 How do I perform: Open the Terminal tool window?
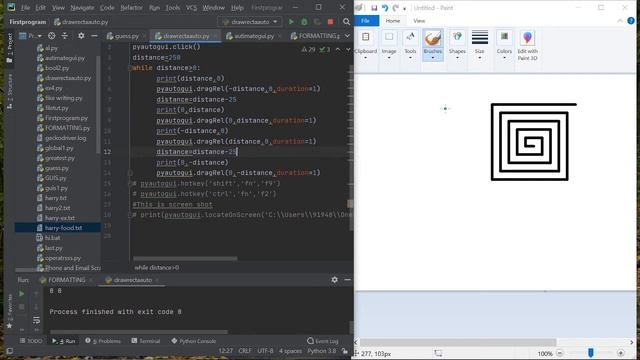(146, 341)
